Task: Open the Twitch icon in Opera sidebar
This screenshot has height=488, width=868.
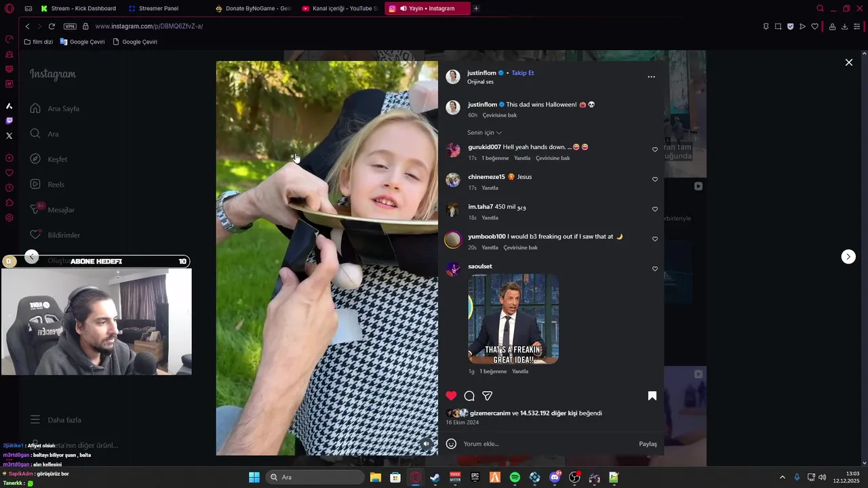Action: point(9,121)
